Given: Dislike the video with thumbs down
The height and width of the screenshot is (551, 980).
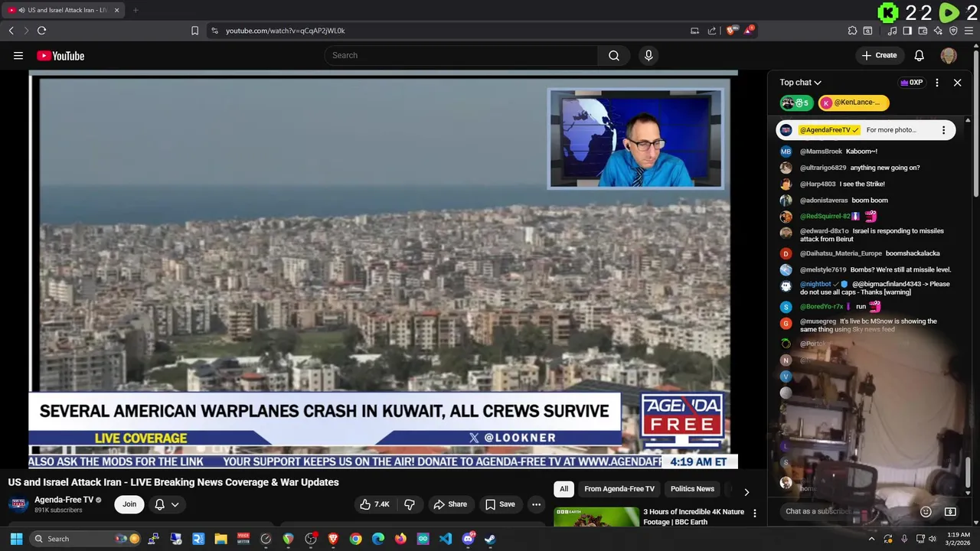Looking at the screenshot, I should point(410,504).
